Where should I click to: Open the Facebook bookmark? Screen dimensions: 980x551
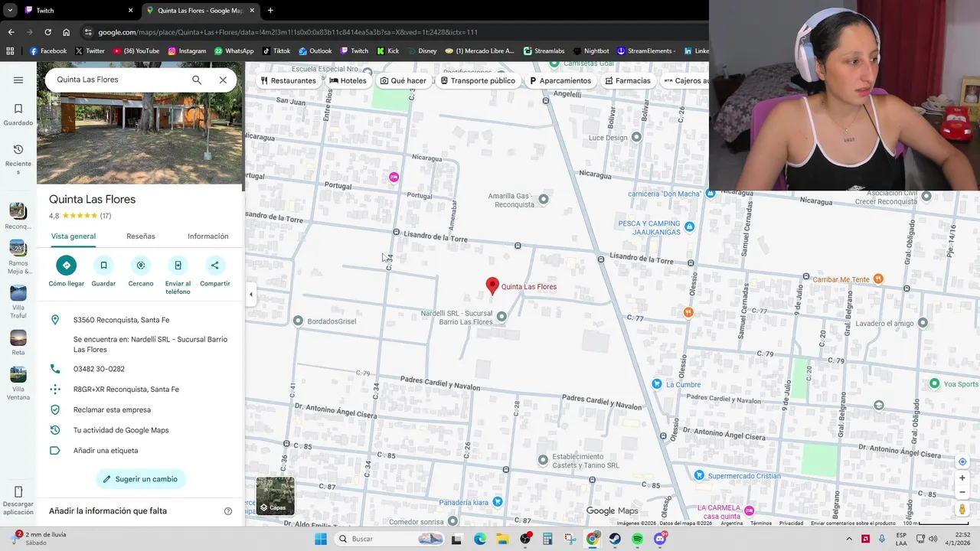click(x=48, y=51)
